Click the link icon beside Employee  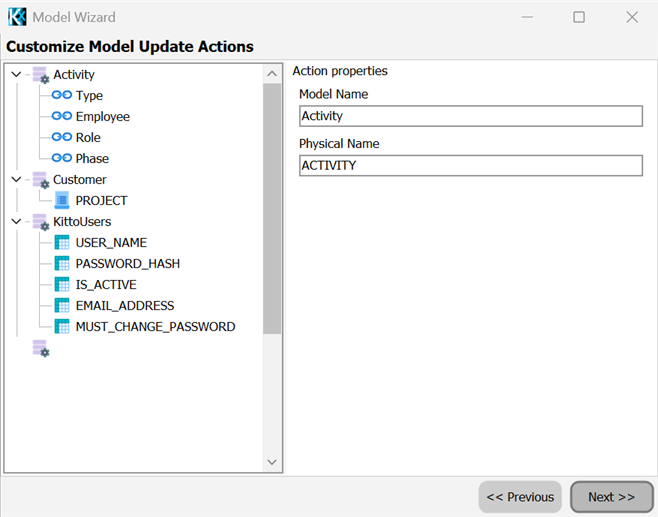point(62,116)
